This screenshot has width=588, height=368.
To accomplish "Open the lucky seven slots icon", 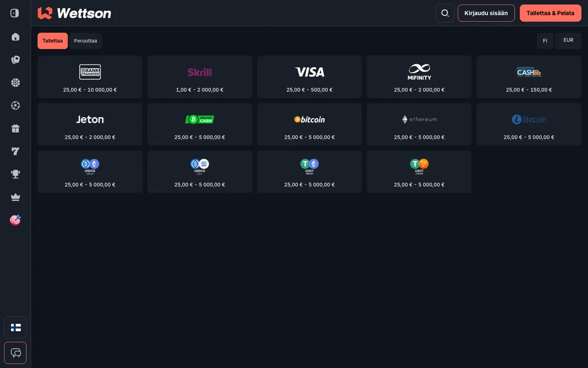I will [x=15, y=151].
